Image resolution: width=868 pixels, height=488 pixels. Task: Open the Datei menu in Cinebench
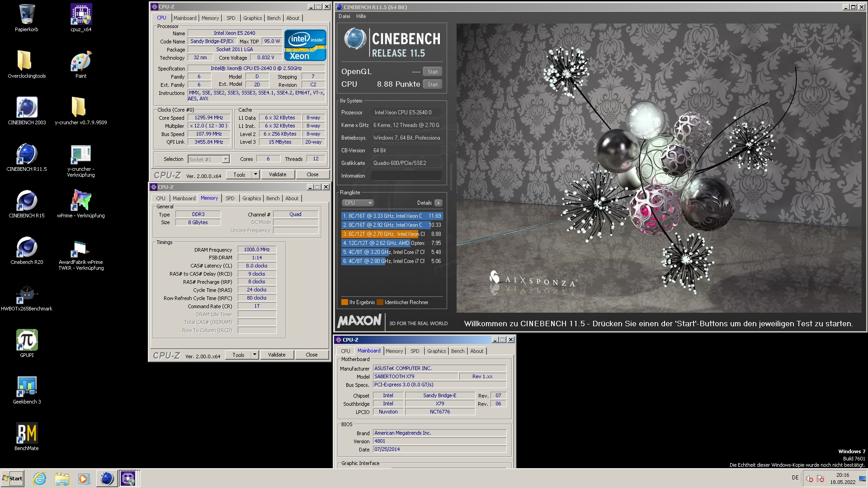tap(344, 16)
